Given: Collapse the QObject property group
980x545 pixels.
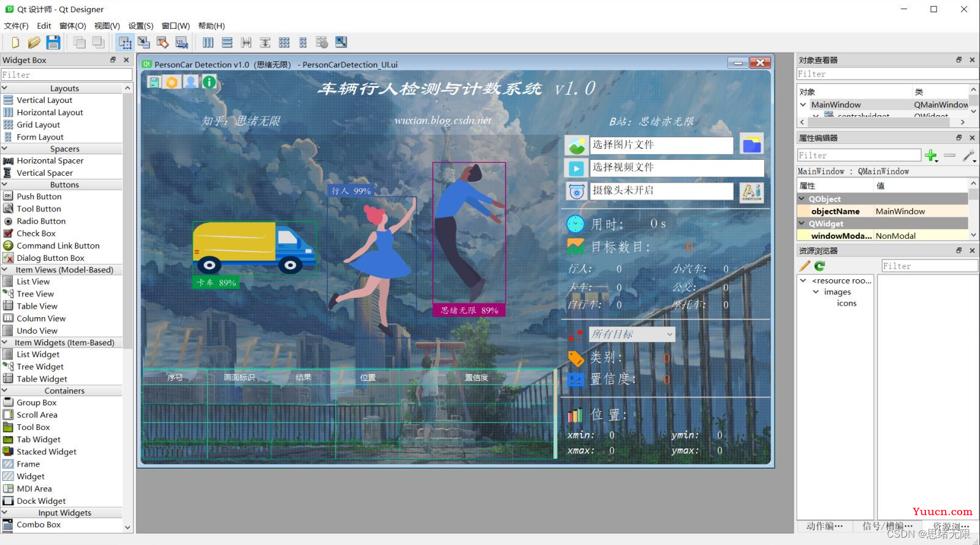Looking at the screenshot, I should 802,199.
